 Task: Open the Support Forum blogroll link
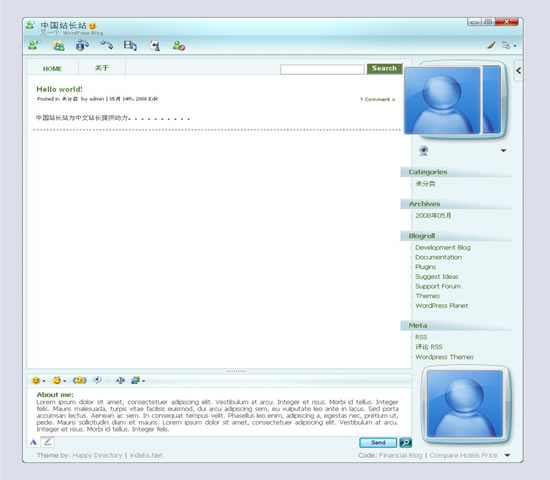point(438,286)
